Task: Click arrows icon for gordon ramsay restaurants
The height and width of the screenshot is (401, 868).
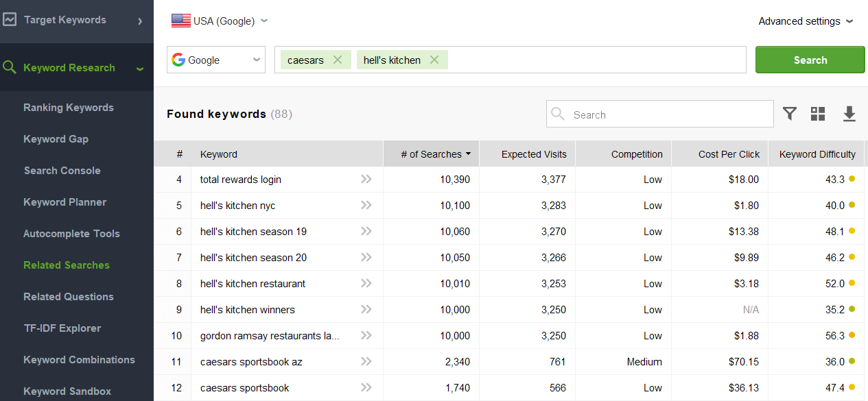Action: [x=366, y=335]
